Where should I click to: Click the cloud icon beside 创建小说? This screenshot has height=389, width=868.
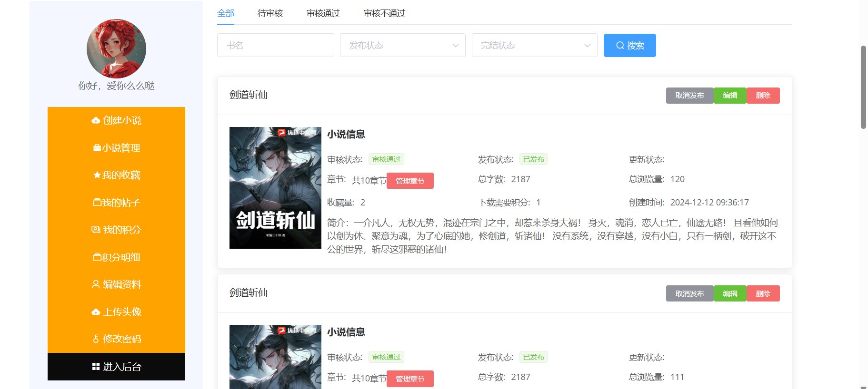[x=96, y=121]
